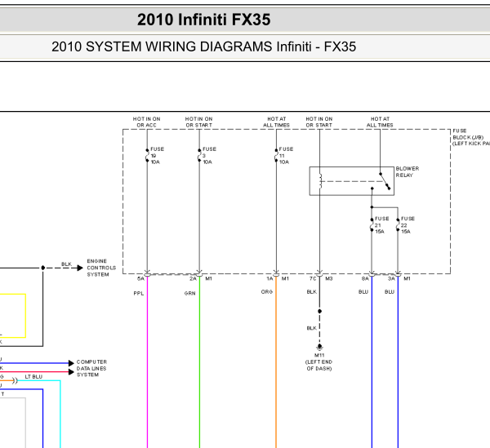Viewport: 490px width, 448px height.
Task: Click the '2A' connector pin label
Action: coord(193,278)
